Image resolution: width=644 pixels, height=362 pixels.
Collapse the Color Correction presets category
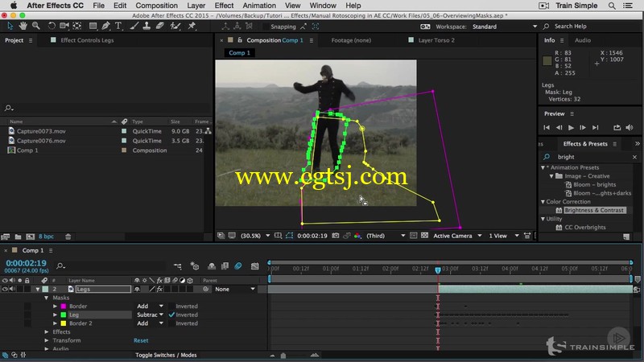click(543, 202)
